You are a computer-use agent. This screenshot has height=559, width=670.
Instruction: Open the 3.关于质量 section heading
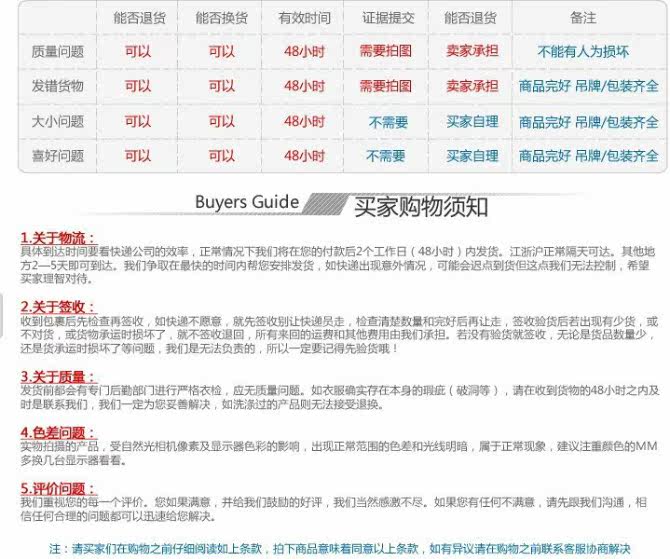pyautogui.click(x=59, y=377)
